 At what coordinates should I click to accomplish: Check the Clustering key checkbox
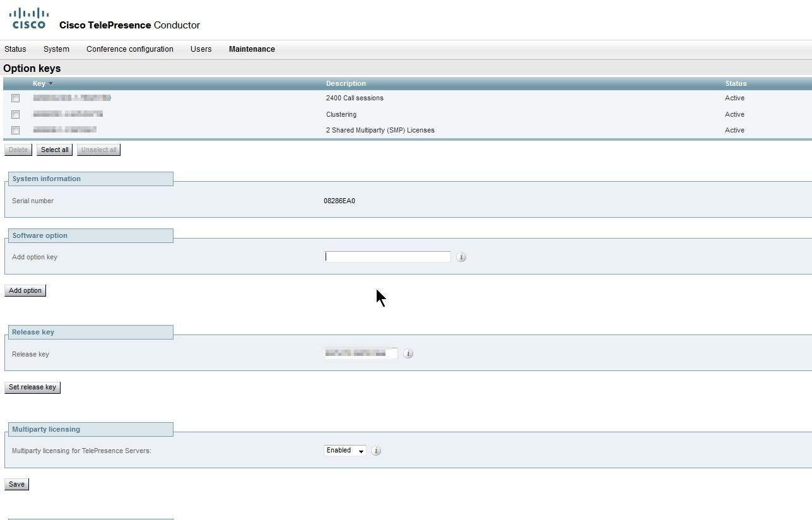pos(16,115)
